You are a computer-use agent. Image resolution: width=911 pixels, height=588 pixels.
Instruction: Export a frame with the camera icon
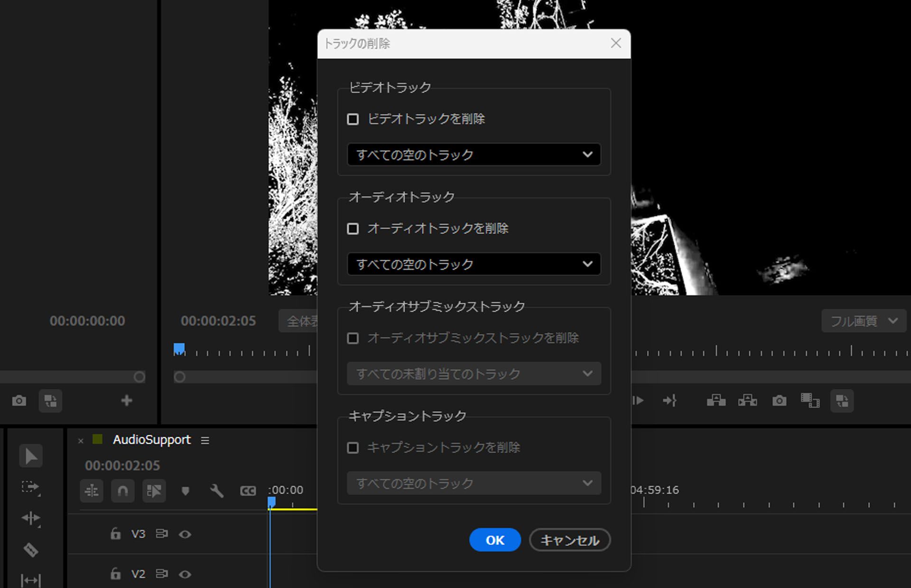coord(779,401)
